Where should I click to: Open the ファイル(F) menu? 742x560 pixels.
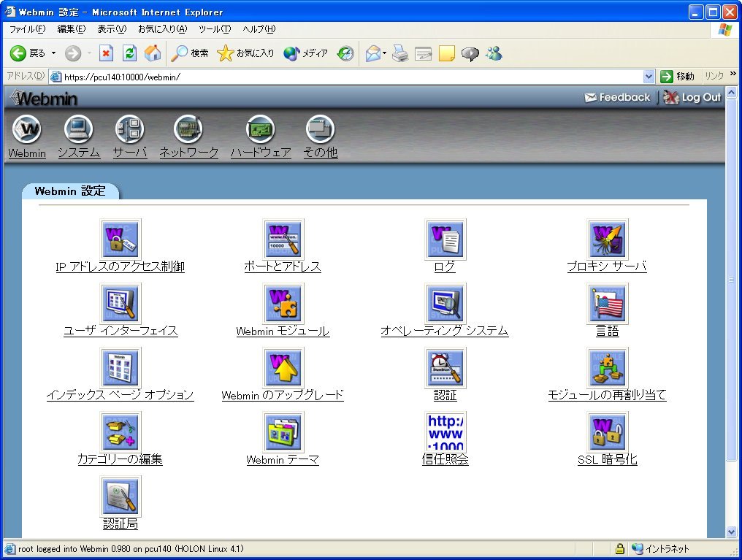pyautogui.click(x=28, y=29)
